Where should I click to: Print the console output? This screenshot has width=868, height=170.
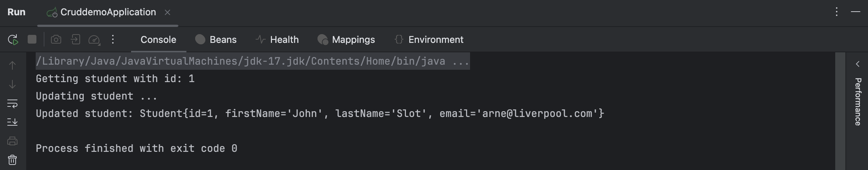12,141
